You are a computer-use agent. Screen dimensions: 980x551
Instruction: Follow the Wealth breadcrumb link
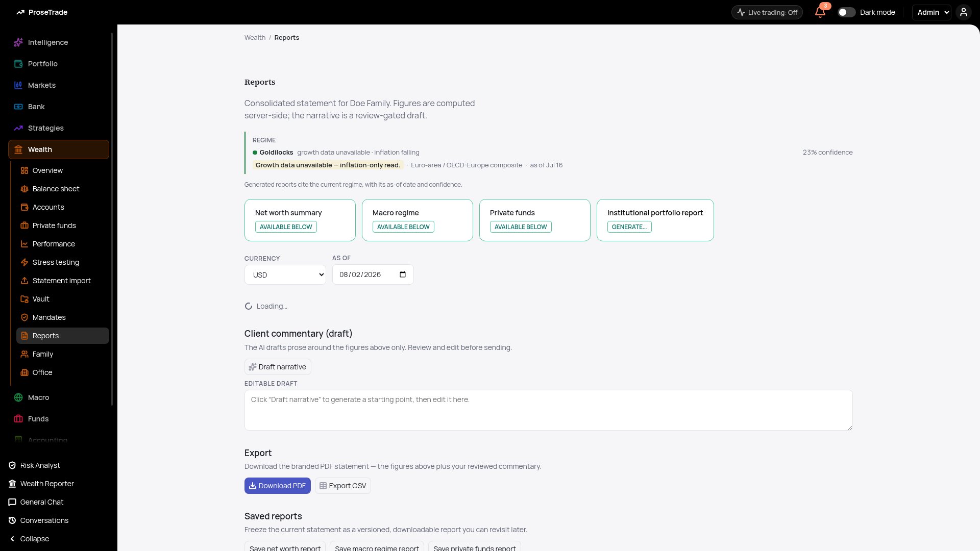pos(255,38)
